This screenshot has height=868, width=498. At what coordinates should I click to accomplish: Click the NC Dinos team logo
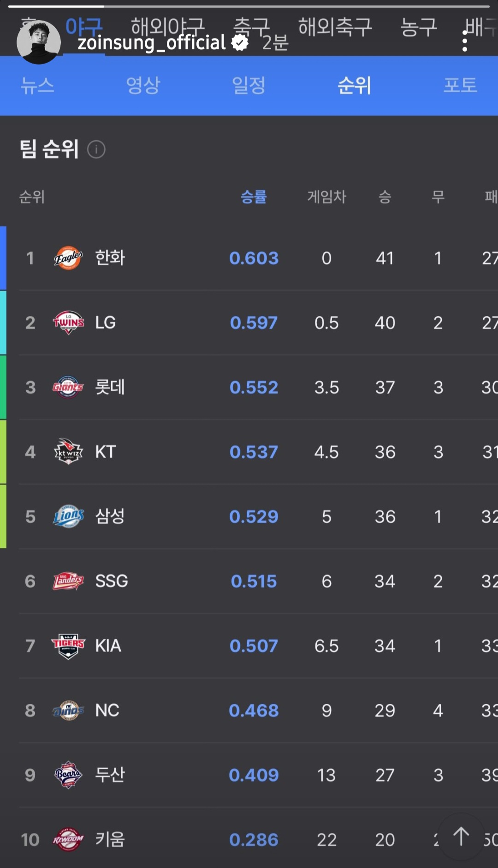68,710
